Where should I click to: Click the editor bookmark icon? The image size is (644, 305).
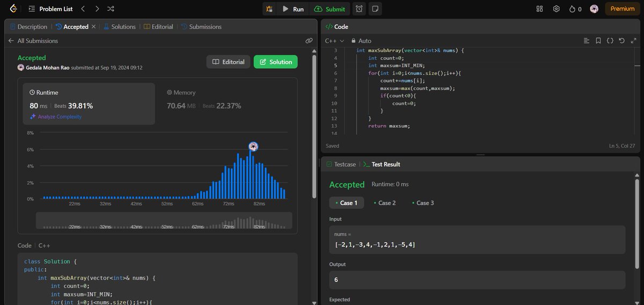point(598,40)
